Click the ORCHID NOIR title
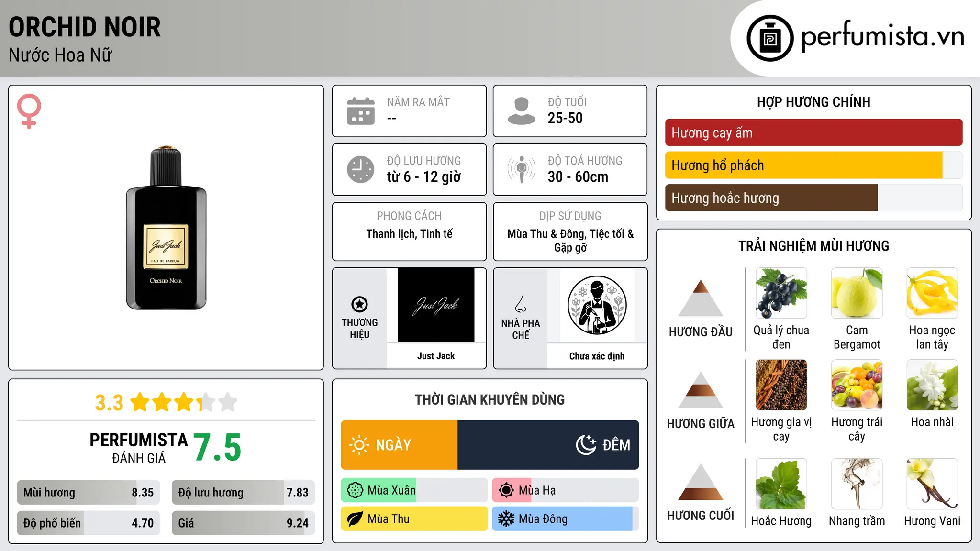 coord(85,27)
